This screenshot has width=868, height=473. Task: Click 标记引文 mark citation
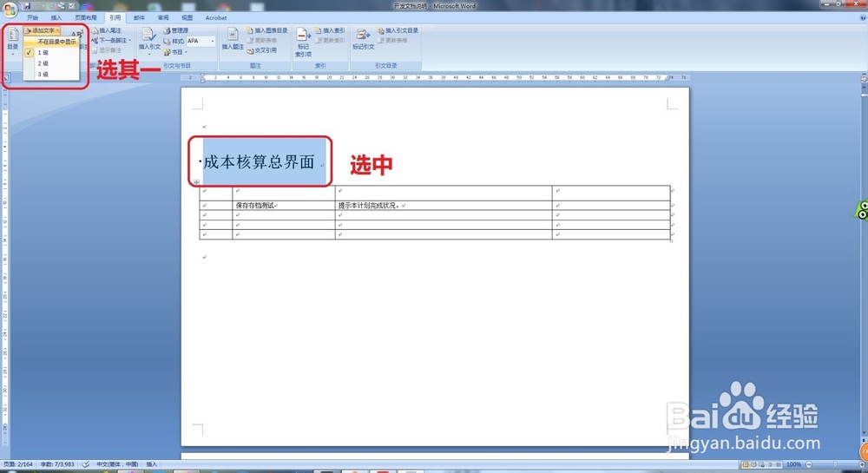click(x=363, y=39)
